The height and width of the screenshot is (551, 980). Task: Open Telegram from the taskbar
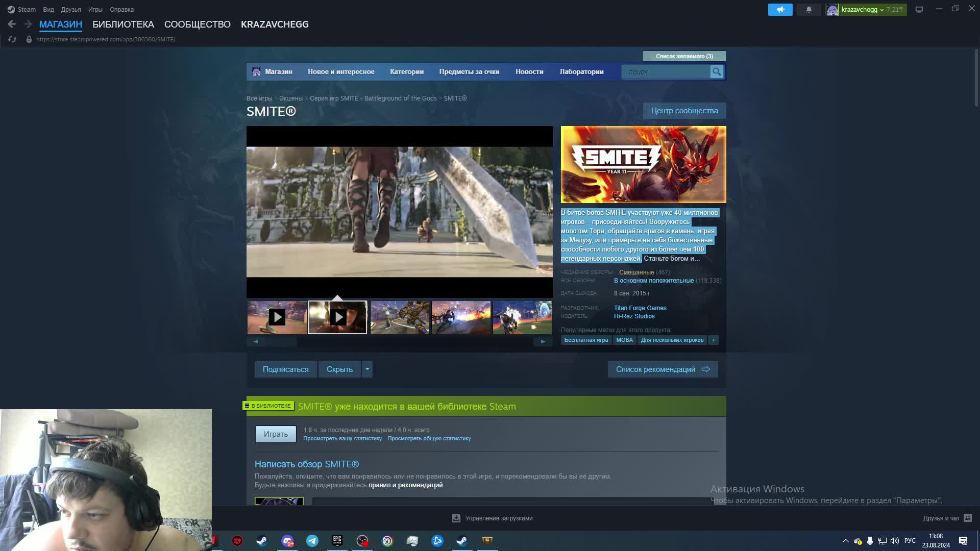(x=312, y=541)
